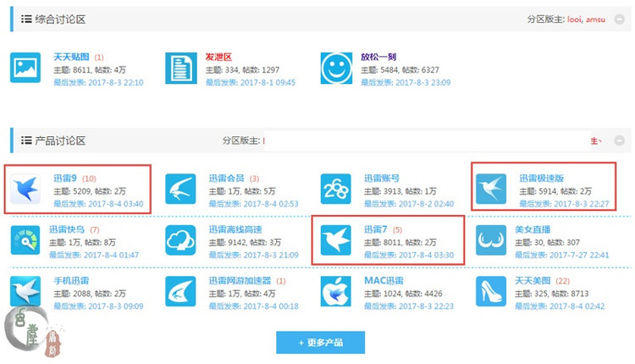Visit the 迅雷快鸟 forum title
635x364 pixels.
point(67,229)
